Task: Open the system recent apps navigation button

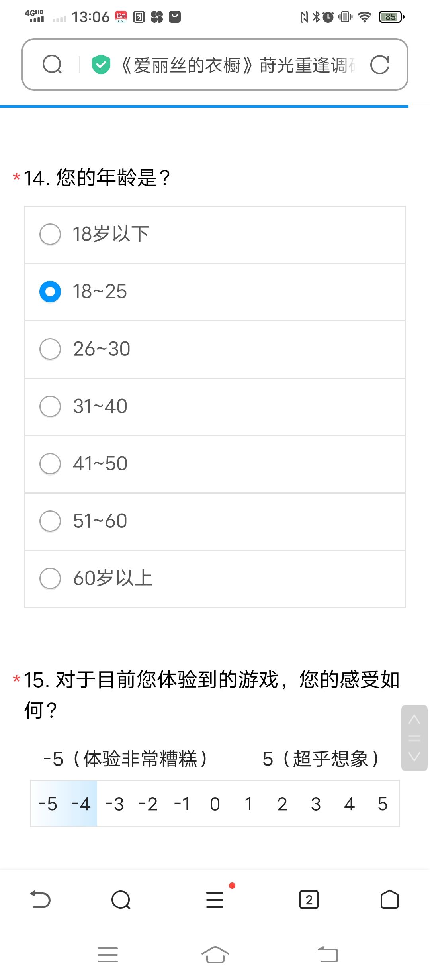Action: 108,955
